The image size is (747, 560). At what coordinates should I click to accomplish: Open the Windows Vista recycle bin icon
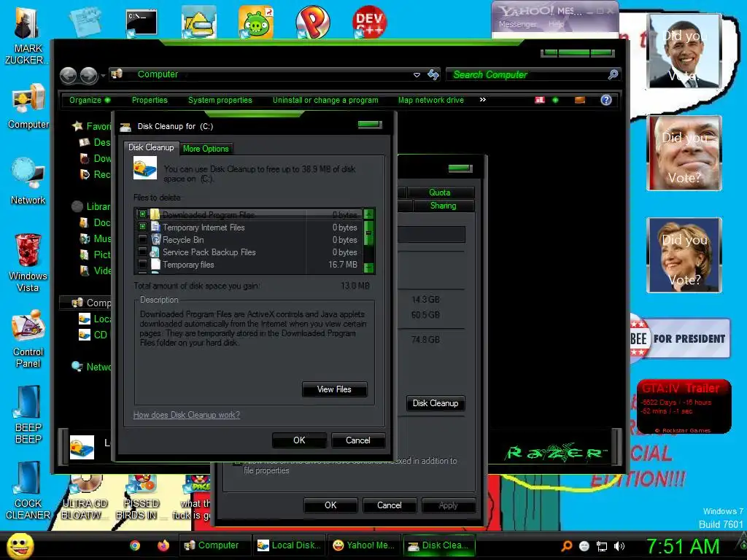click(28, 262)
